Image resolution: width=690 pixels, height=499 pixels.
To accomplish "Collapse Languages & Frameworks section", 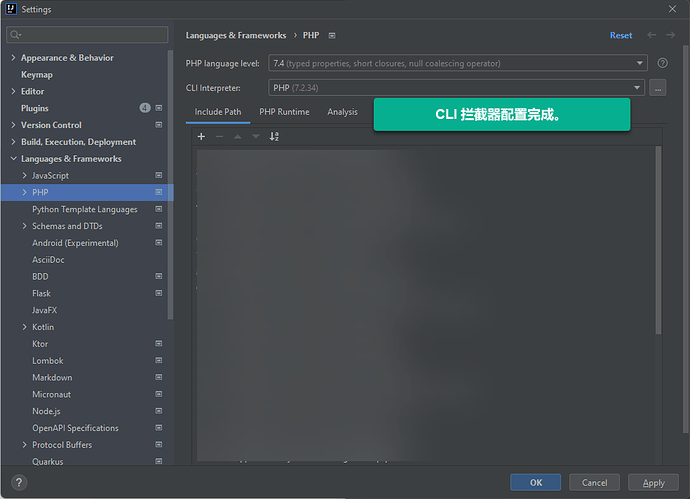I will [x=14, y=158].
